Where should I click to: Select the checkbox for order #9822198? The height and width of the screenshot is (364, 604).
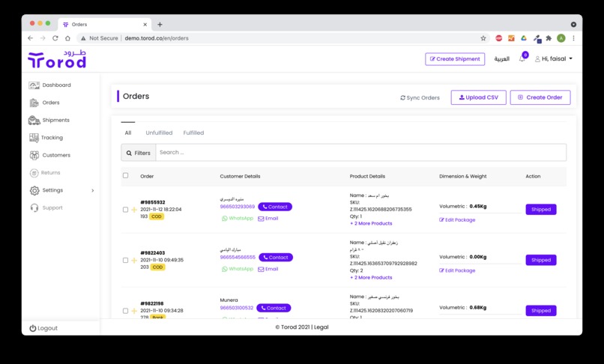pyautogui.click(x=126, y=311)
